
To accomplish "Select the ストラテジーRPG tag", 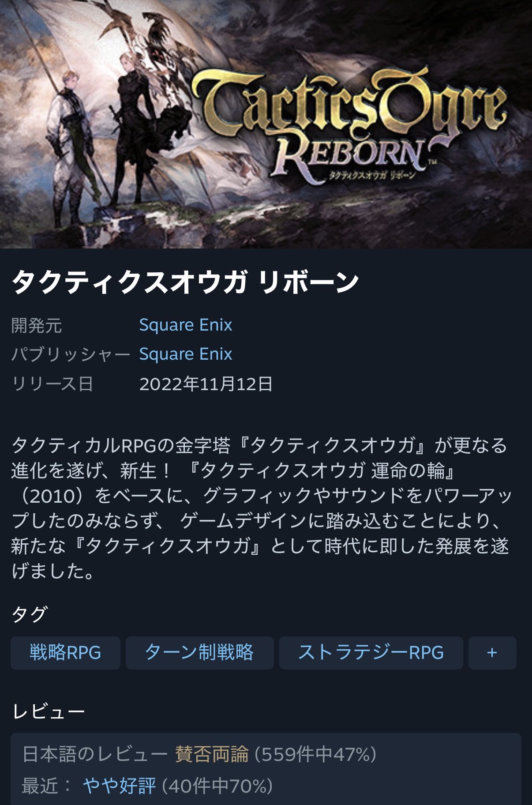I will [371, 653].
